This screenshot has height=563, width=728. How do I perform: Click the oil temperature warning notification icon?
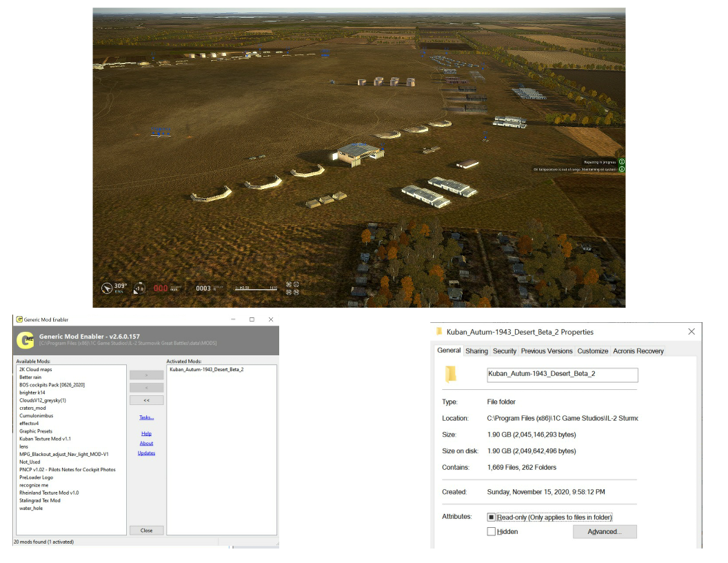622,169
